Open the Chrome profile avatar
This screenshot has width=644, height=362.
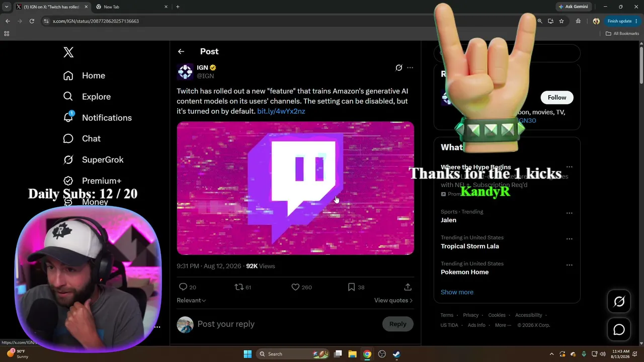point(596,21)
